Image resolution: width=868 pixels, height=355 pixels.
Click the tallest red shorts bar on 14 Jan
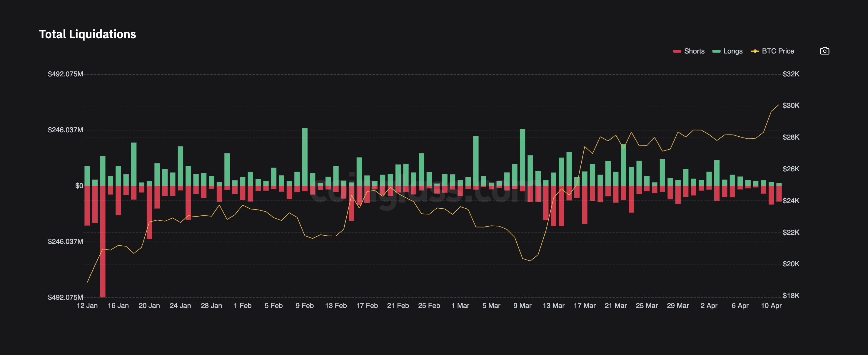(x=103, y=242)
